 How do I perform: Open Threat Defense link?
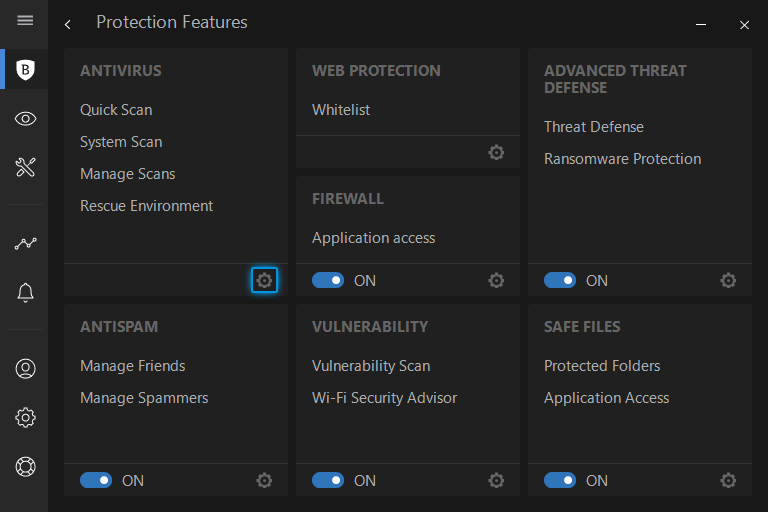(594, 127)
